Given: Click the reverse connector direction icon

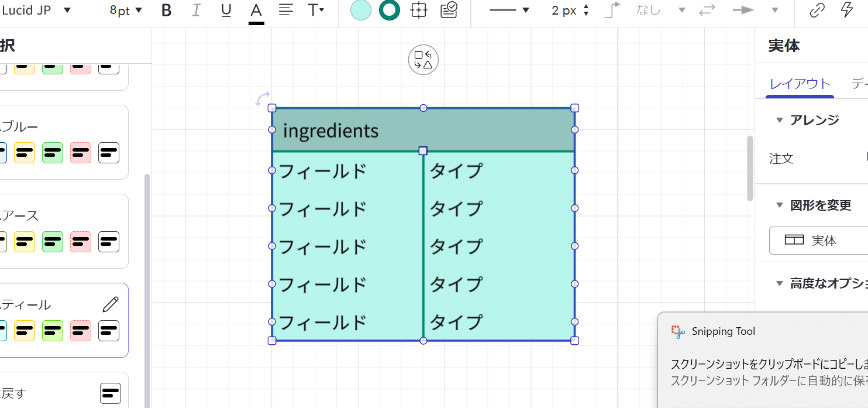Looking at the screenshot, I should [x=707, y=10].
